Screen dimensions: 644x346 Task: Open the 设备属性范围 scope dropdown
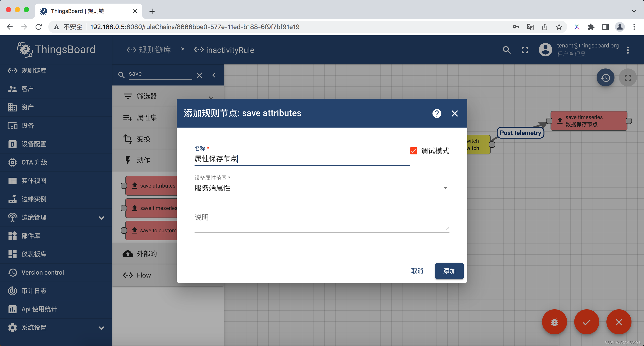pyautogui.click(x=322, y=188)
